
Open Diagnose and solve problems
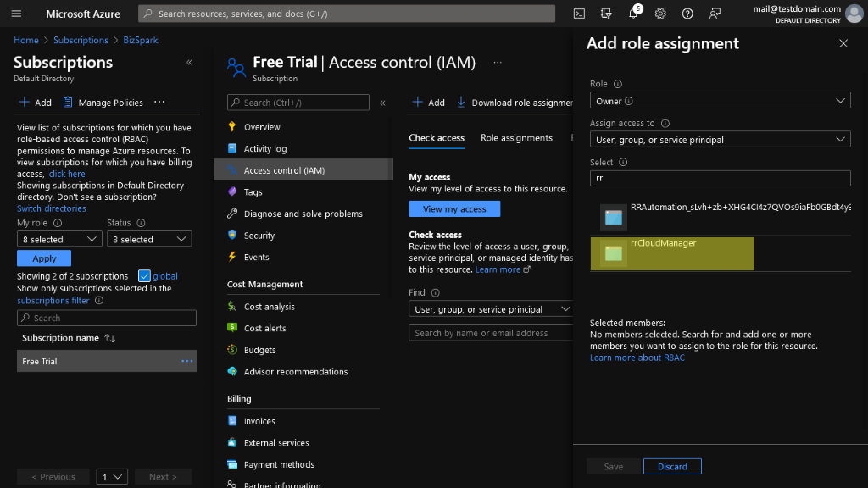(303, 213)
